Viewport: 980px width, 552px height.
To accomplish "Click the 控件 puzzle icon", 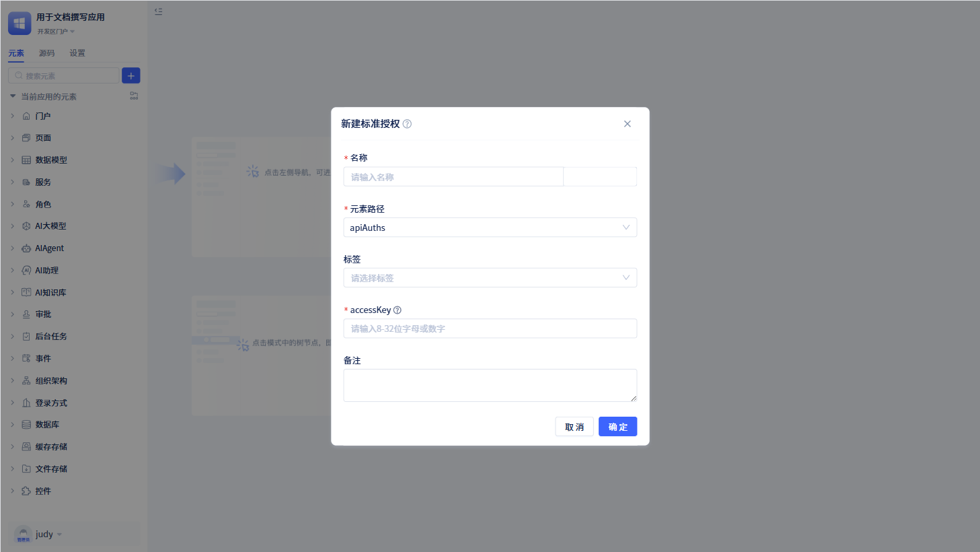I will 26,491.
